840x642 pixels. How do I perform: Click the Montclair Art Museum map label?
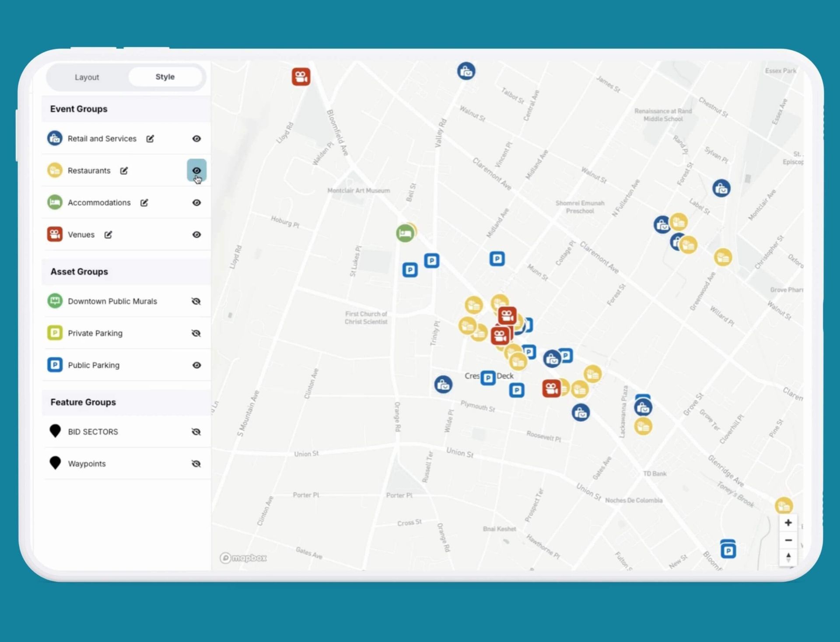point(359,191)
